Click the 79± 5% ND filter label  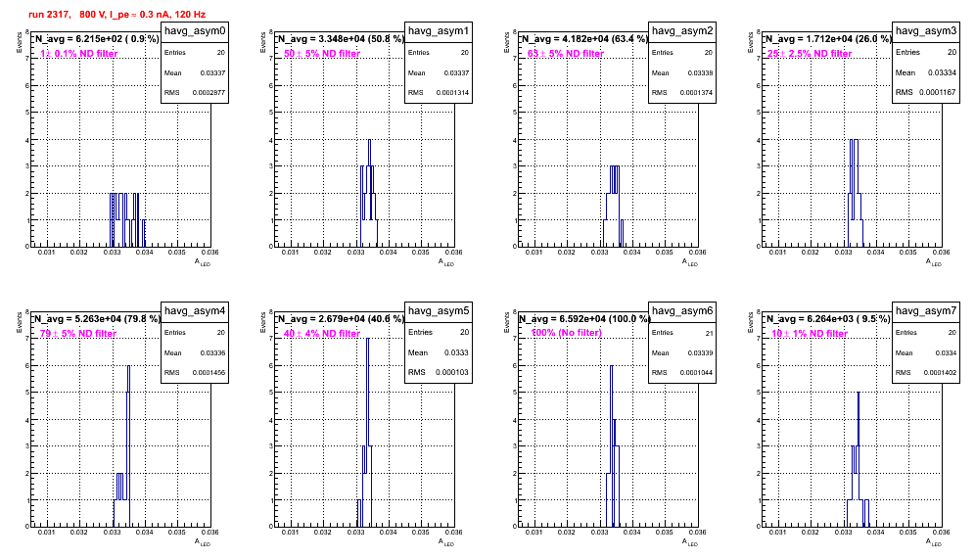click(x=78, y=334)
